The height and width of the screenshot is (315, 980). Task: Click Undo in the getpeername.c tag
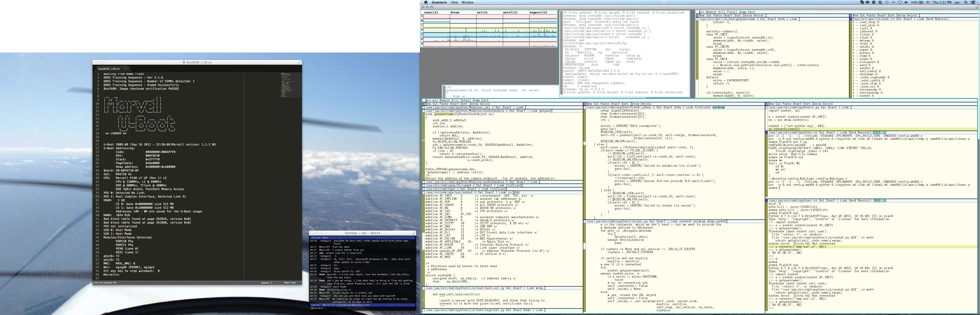click(x=781, y=19)
